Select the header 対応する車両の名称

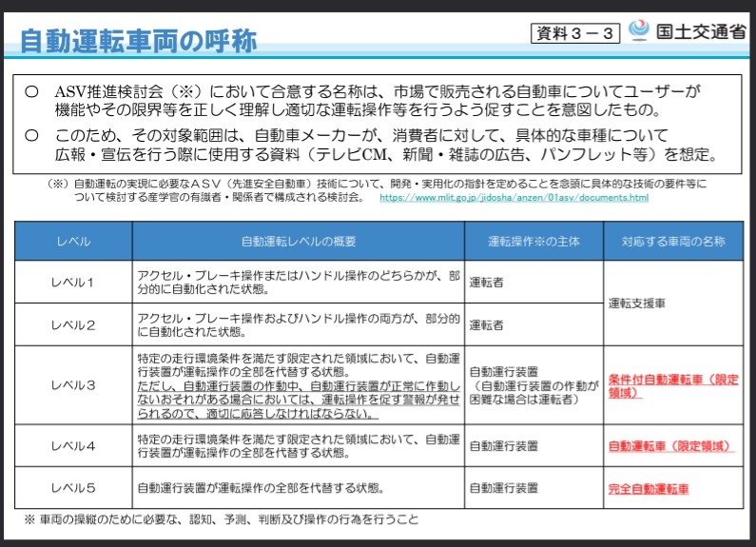tap(673, 242)
